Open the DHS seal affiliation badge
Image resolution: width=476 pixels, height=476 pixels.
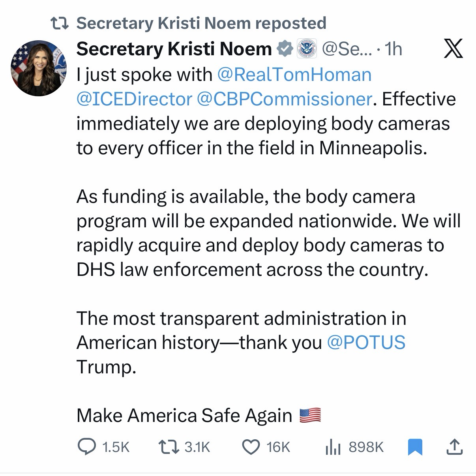tap(307, 49)
